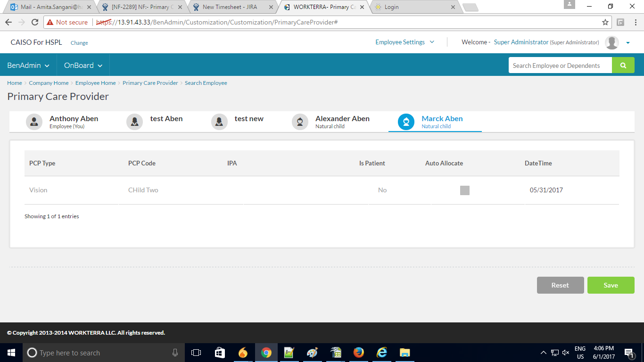644x362 pixels.
Task: Click the Change company link
Action: coord(79,43)
